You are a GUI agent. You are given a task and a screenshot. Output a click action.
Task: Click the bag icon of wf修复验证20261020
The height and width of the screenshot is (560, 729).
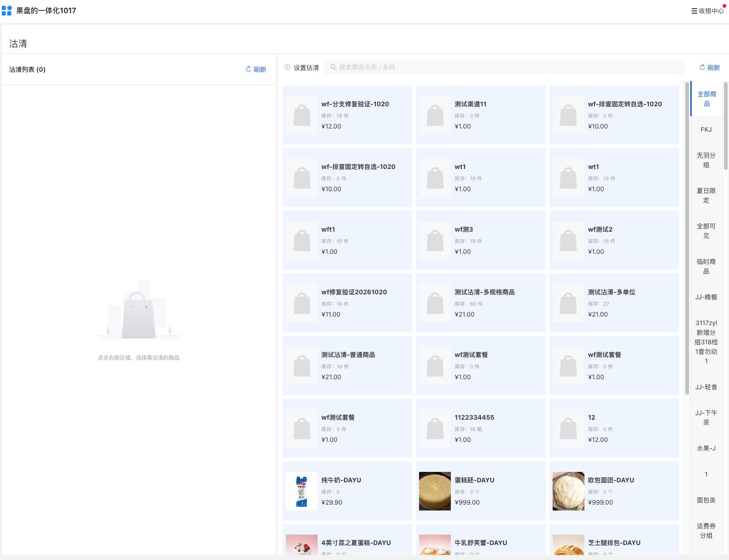(x=302, y=303)
